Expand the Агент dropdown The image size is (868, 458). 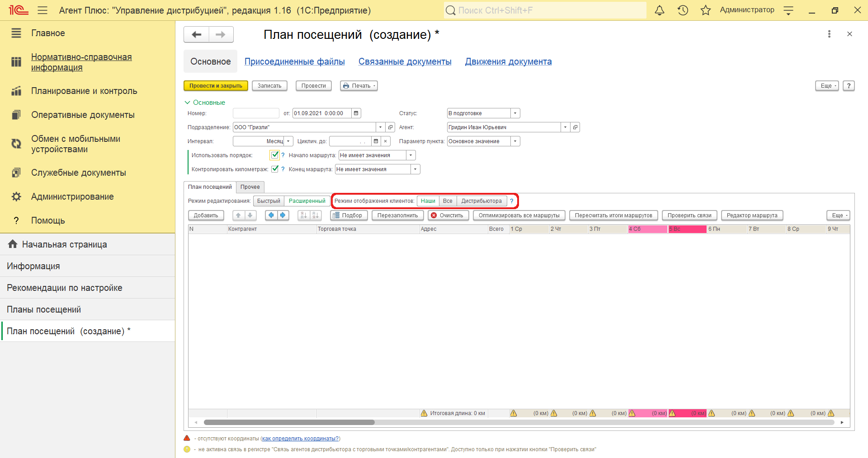click(565, 127)
